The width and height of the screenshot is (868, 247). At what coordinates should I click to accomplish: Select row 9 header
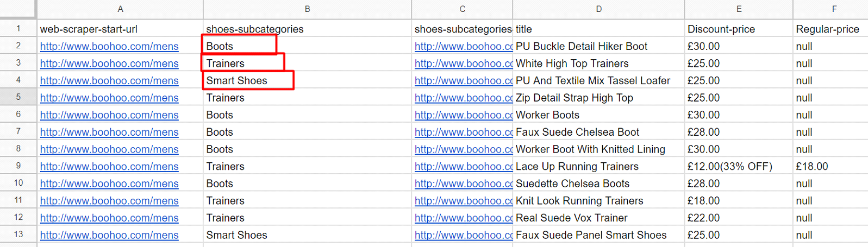(x=18, y=166)
